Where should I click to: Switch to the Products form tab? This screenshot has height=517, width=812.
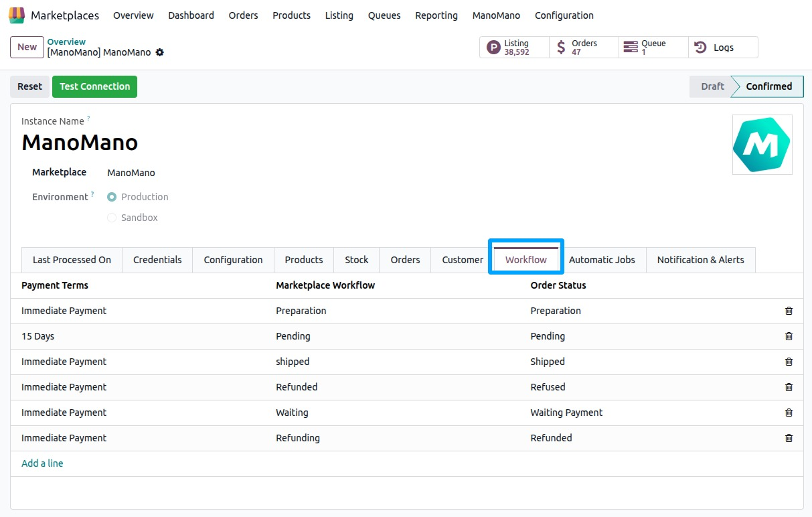click(x=304, y=260)
